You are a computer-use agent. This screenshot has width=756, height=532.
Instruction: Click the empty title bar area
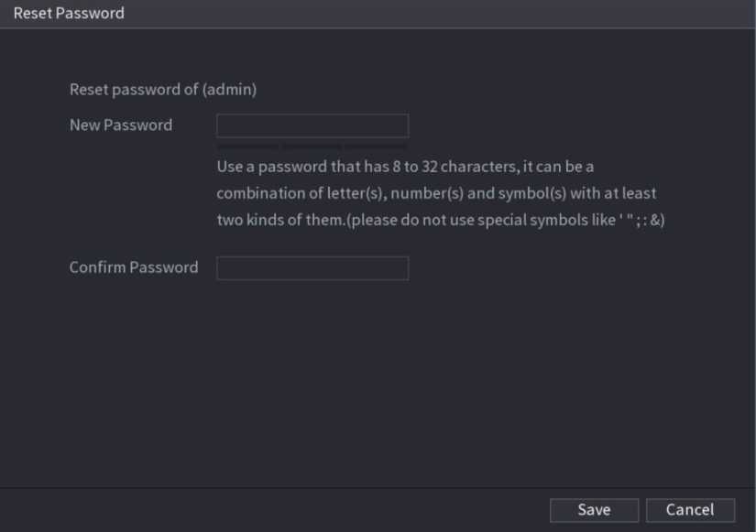point(440,14)
